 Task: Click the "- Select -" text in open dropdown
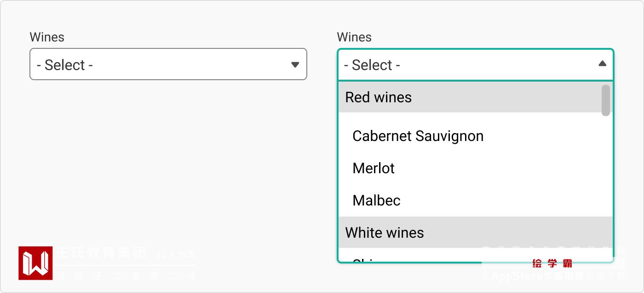point(372,65)
